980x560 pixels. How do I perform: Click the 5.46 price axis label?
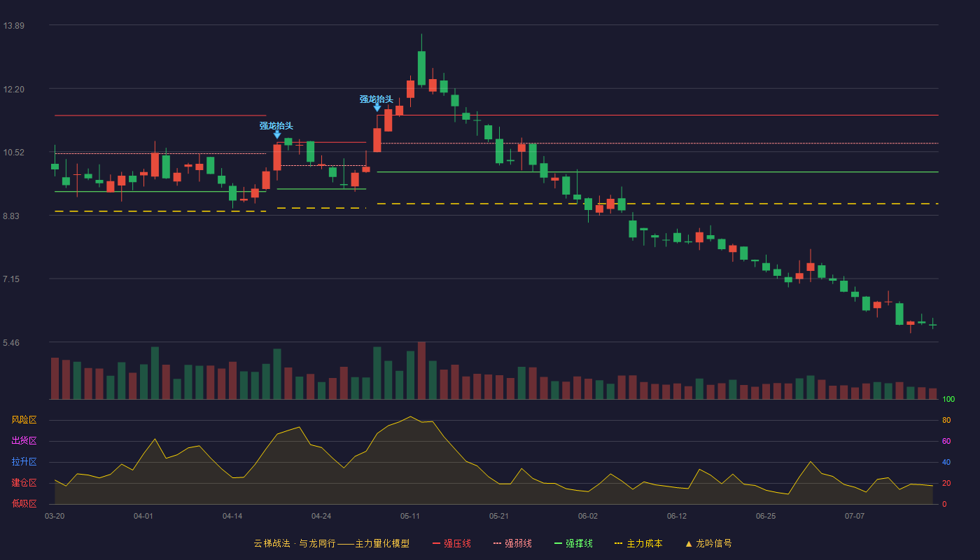11,343
